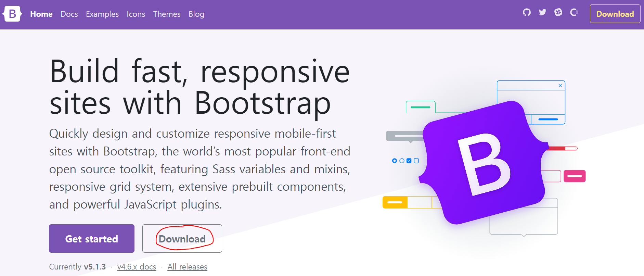
Task: Open the All releases link
Action: pyautogui.click(x=187, y=267)
